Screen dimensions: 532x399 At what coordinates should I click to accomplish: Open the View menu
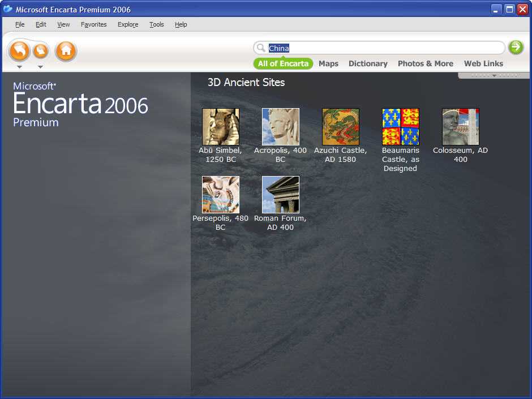(x=63, y=24)
